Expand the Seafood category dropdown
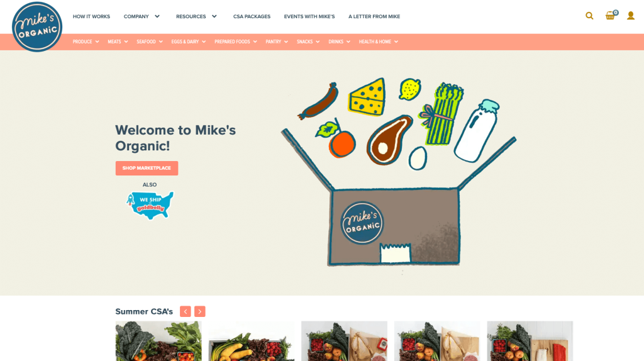 click(150, 42)
